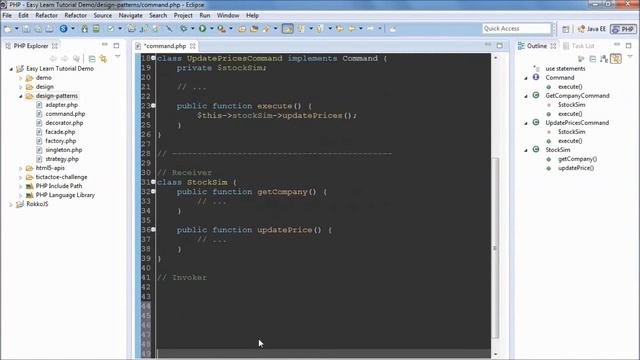Open adapter.php in PHP Explorer

(61, 105)
